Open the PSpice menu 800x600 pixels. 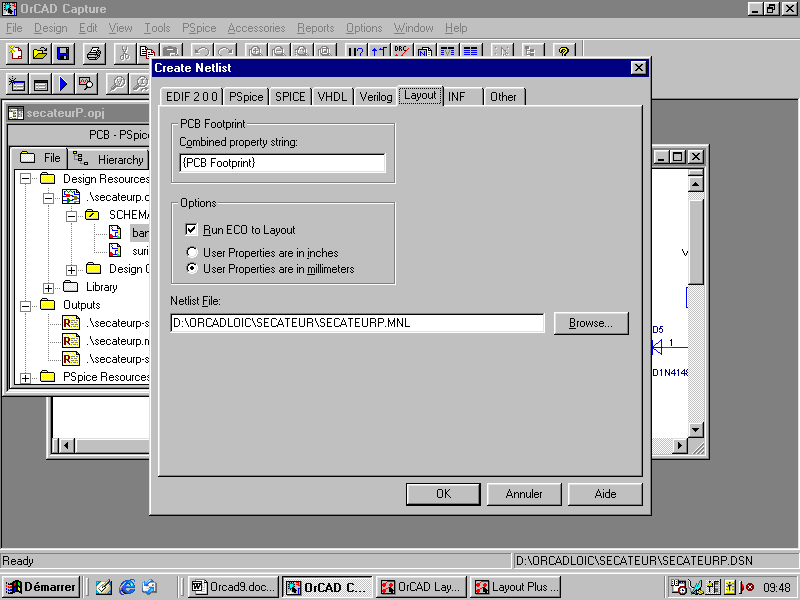click(199, 28)
